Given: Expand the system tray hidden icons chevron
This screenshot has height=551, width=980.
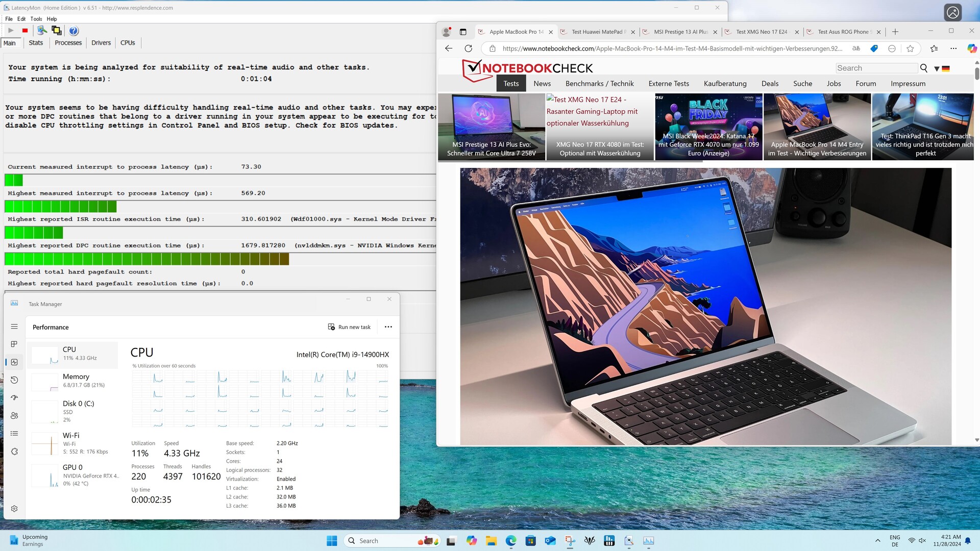Looking at the screenshot, I should (x=877, y=541).
